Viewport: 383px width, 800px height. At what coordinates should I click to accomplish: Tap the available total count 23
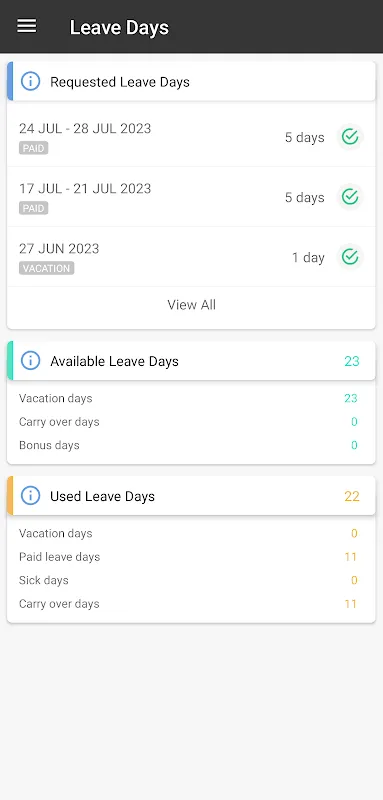(x=352, y=361)
